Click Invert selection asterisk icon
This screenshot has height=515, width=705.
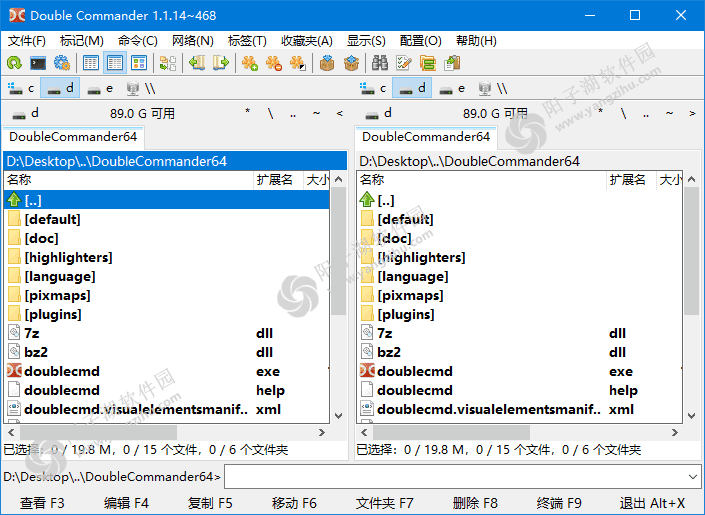pos(298,63)
